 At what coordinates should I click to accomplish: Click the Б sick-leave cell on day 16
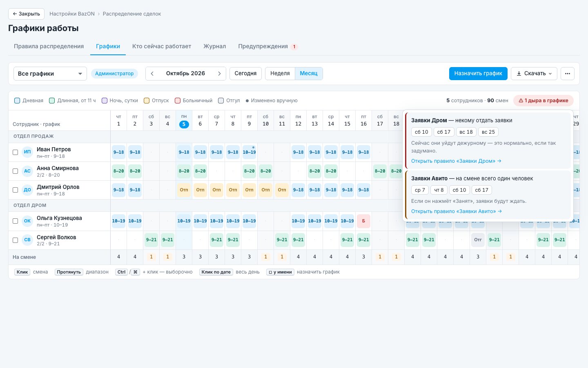coord(363,221)
